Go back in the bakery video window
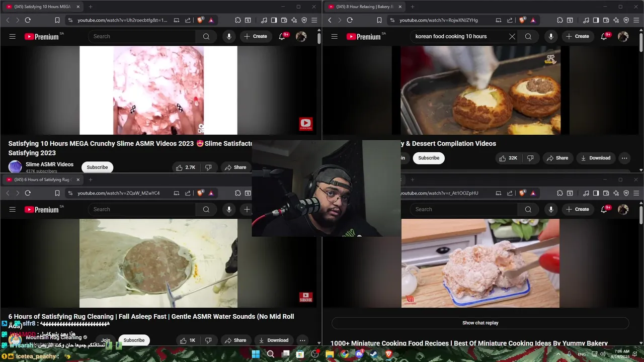Viewport: 644px width, 362px height. pyautogui.click(x=330, y=20)
